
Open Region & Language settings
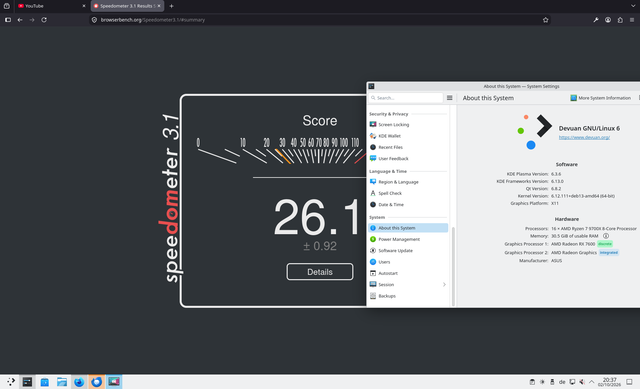tap(408, 182)
